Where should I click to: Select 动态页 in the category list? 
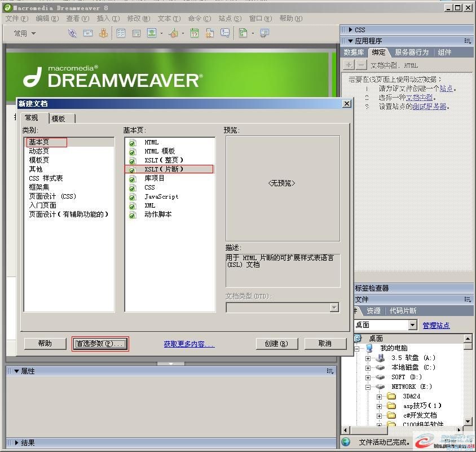coord(39,151)
